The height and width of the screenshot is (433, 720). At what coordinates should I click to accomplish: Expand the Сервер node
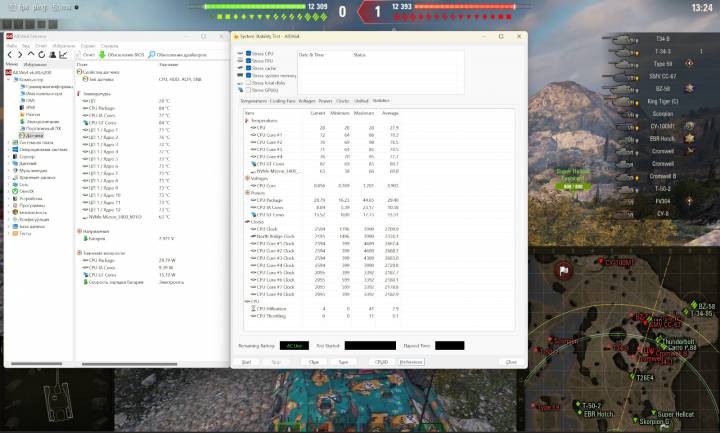pyautogui.click(x=8, y=157)
